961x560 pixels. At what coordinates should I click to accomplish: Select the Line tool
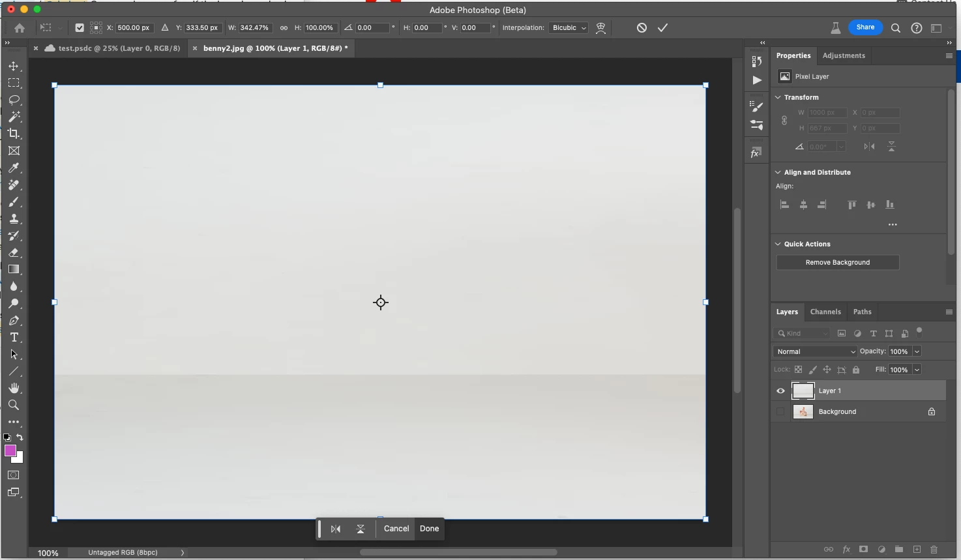pos(14,372)
